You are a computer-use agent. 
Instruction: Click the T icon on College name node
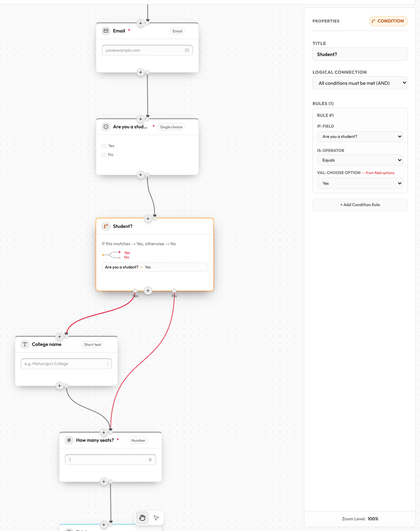click(x=25, y=344)
